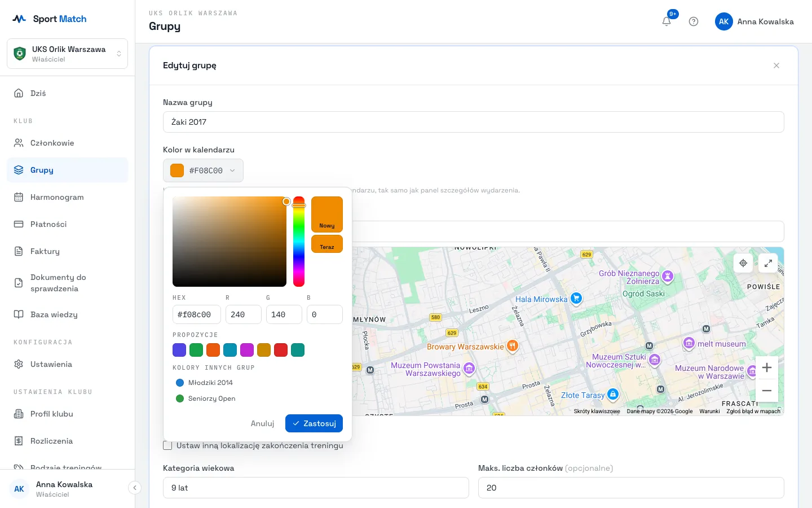Viewport: 812px width, 508px height.
Task: Open Dziś in the sidebar
Action: 67,93
